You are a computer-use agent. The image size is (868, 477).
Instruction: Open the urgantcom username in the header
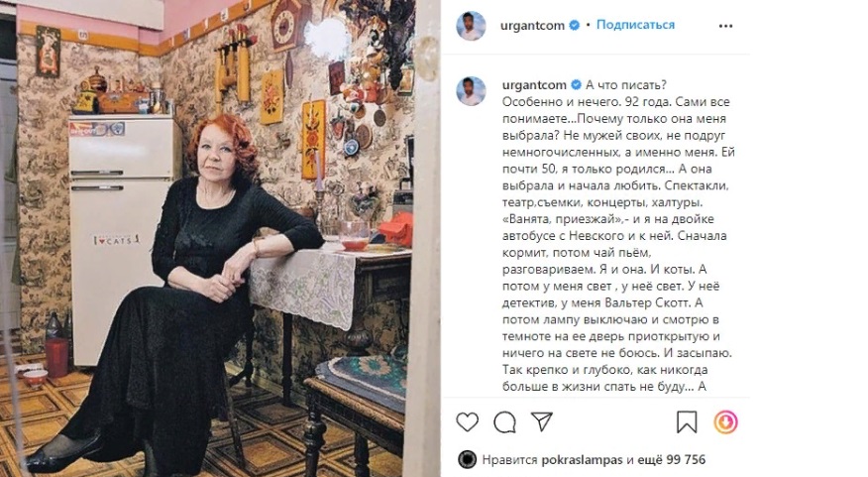tap(532, 26)
